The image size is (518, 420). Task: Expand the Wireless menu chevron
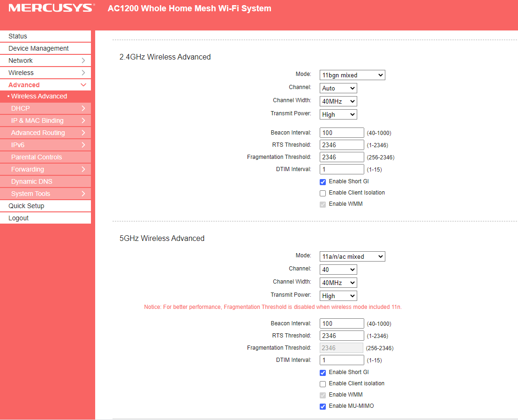tap(83, 73)
